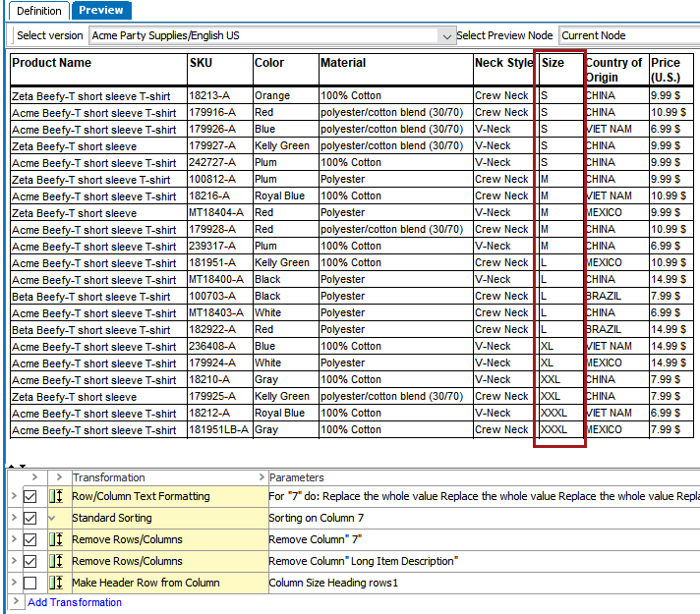Click the Select Preview Node field
This screenshot has height=614, width=700.
coord(628,35)
